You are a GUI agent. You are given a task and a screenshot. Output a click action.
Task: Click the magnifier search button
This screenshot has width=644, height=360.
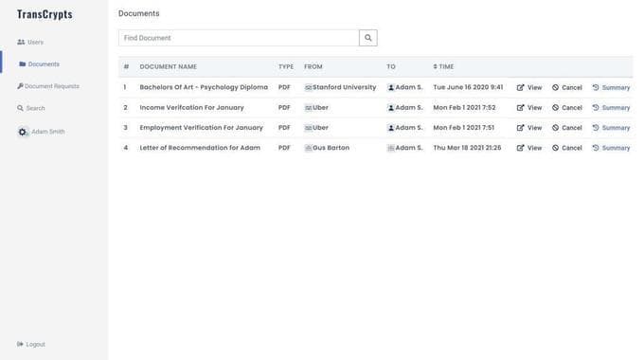point(368,38)
